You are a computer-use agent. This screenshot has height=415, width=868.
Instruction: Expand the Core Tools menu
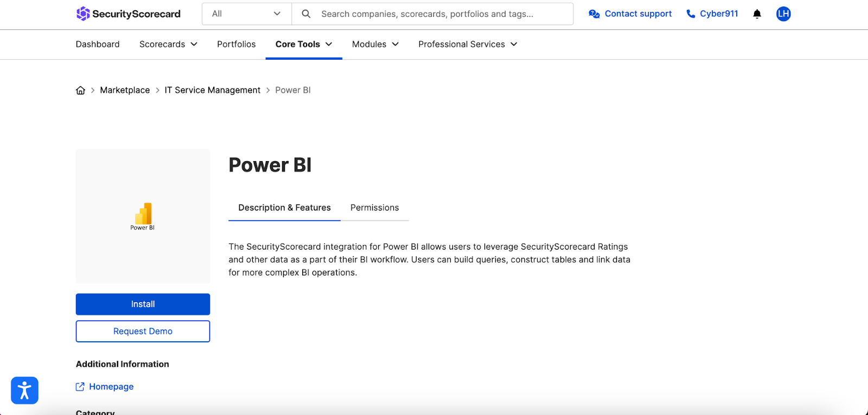304,44
